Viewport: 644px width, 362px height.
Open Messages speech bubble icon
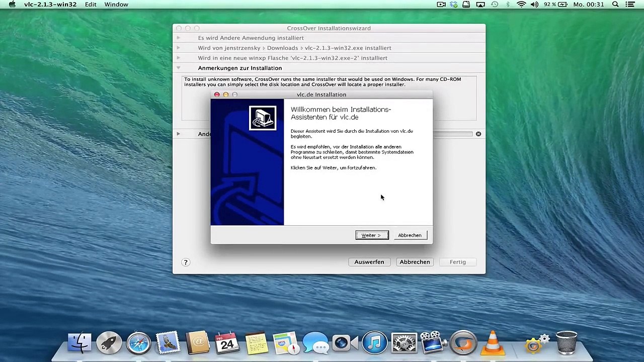click(315, 343)
